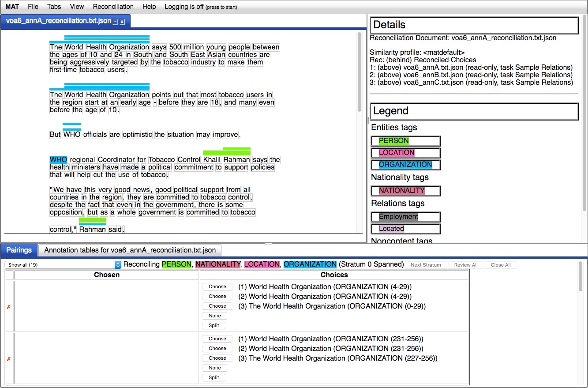Click 2: (above) voa6_annB.txt.json line
The width and height of the screenshot is (588, 388).
tap(471, 75)
